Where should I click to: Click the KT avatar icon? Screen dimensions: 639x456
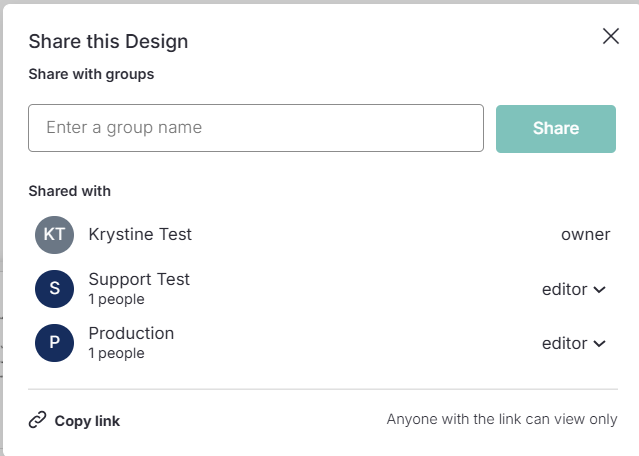54,235
